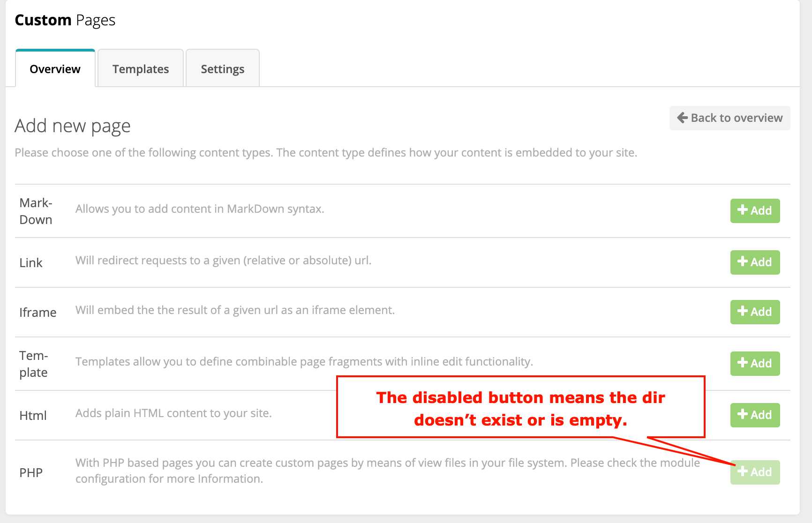Image resolution: width=812 pixels, height=523 pixels.
Task: Select the Link content type label
Action: point(31,263)
